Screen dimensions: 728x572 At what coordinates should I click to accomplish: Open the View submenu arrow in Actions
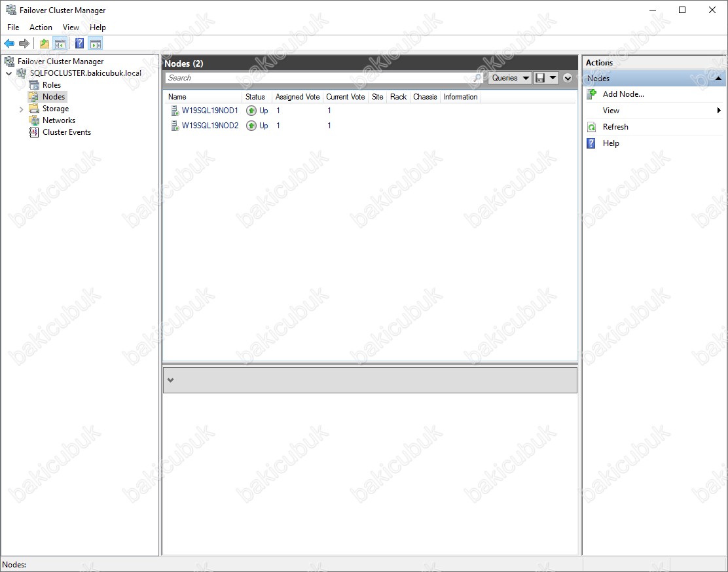click(719, 111)
